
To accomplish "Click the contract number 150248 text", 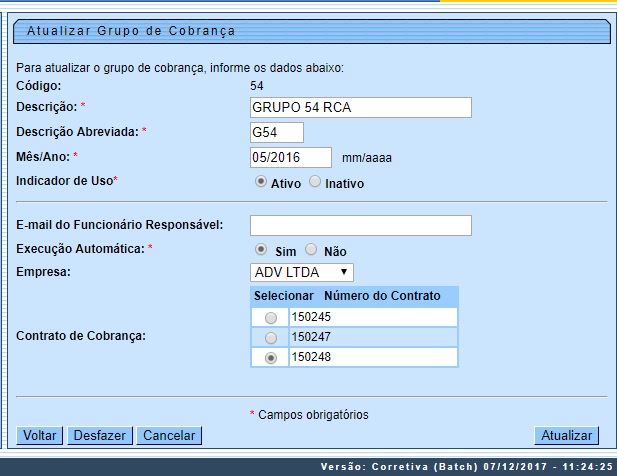I will click(x=311, y=357).
